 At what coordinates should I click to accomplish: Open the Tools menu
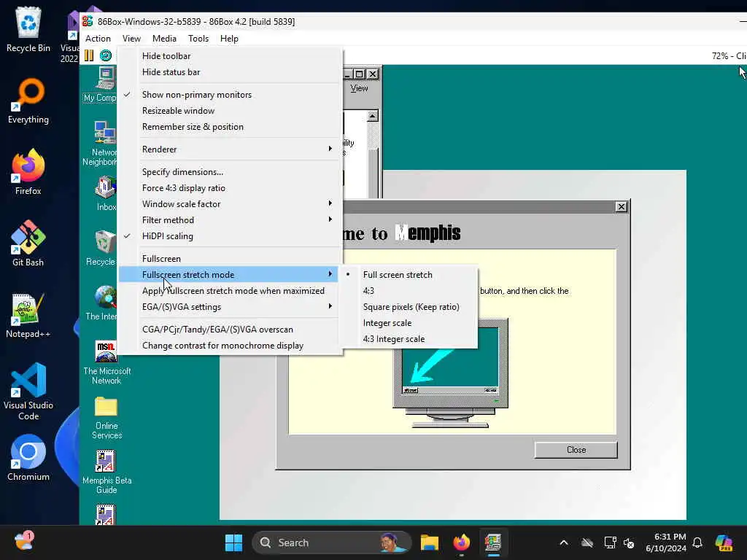pos(198,39)
